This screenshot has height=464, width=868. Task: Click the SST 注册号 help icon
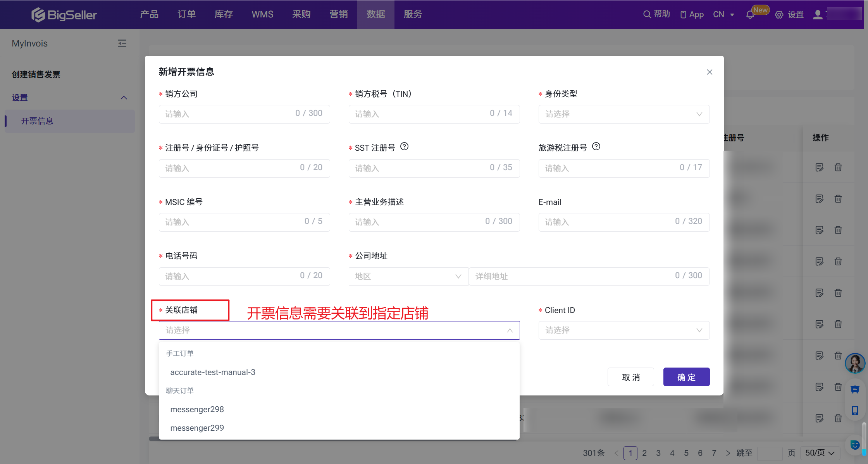point(404,147)
